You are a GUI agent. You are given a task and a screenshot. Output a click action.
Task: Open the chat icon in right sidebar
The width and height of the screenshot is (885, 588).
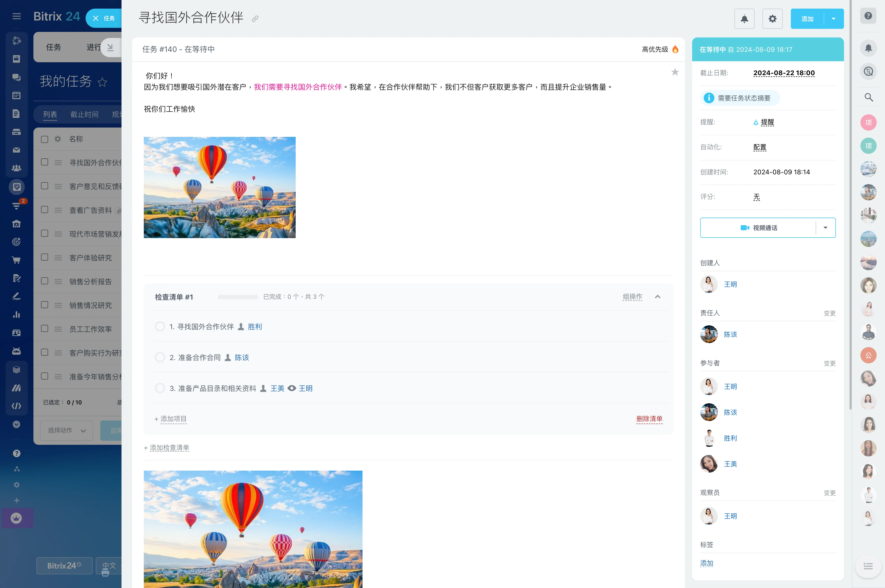click(869, 71)
